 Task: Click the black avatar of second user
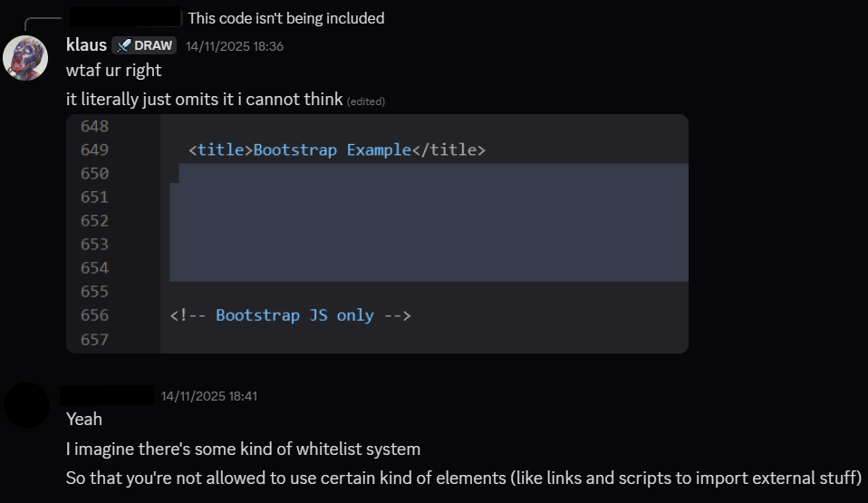(x=26, y=405)
